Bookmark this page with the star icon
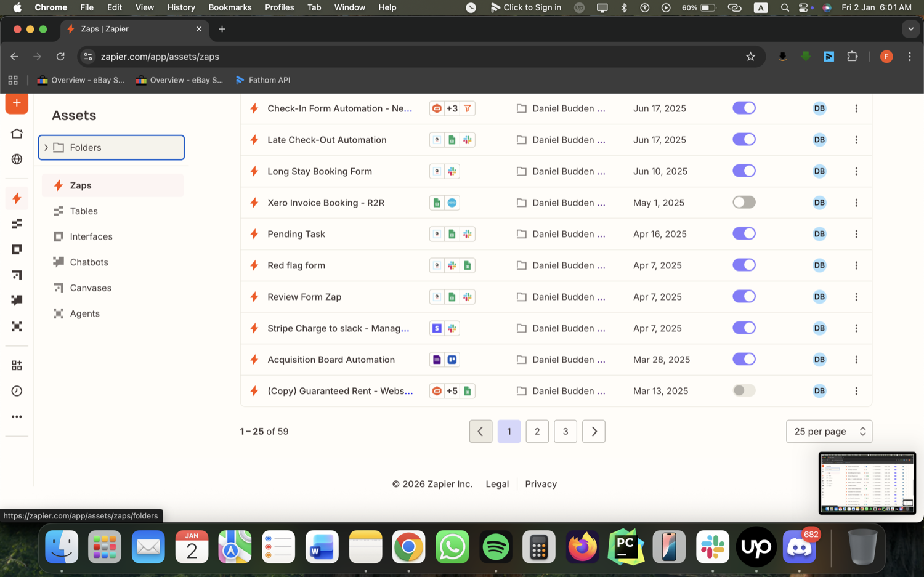The height and width of the screenshot is (577, 924). (x=750, y=57)
